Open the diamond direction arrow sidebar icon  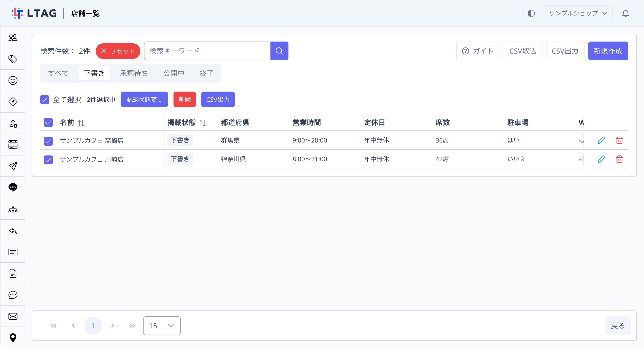[x=13, y=102]
